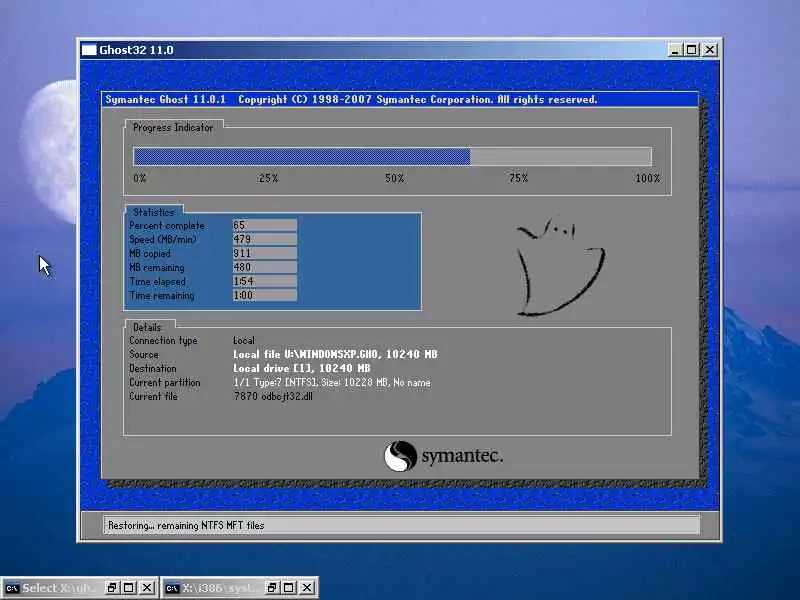Click the blue progress indicator bar
The height and width of the screenshot is (600, 800).
[x=302, y=156]
